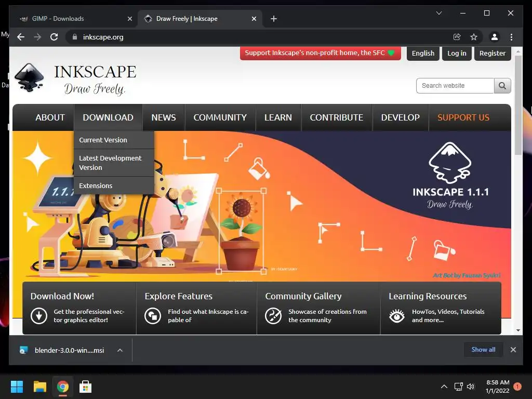Show hidden system tray icons
The width and height of the screenshot is (532, 399).
coord(444,387)
